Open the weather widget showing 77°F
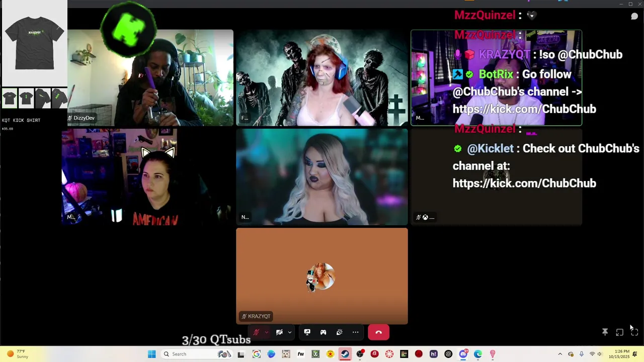This screenshot has width=644, height=362. point(18,354)
